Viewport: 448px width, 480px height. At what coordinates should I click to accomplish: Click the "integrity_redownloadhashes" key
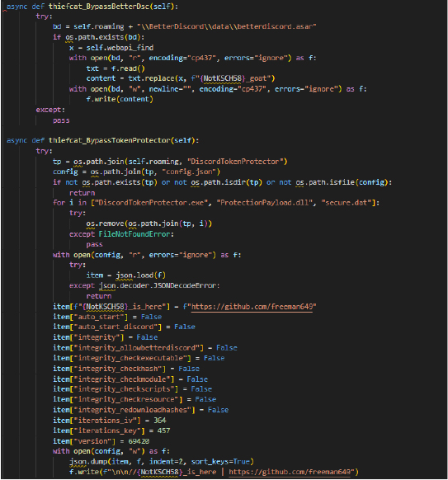pyautogui.click(x=134, y=410)
